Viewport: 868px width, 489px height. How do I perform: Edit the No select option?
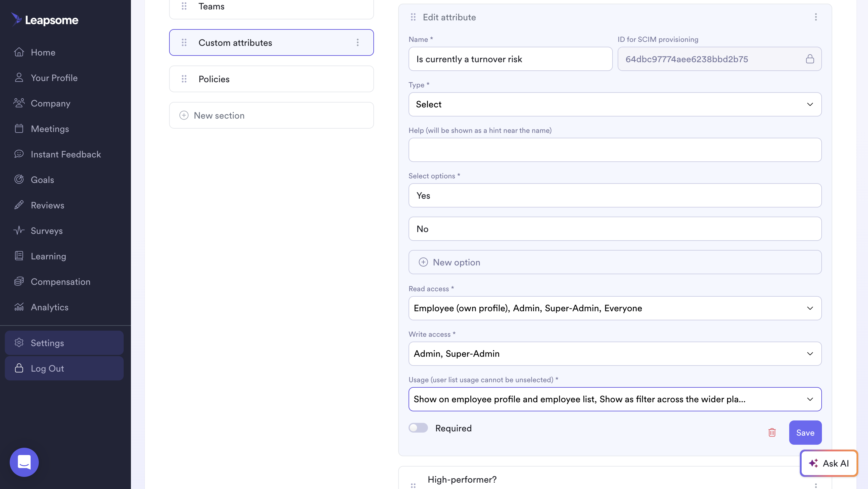[x=615, y=229]
